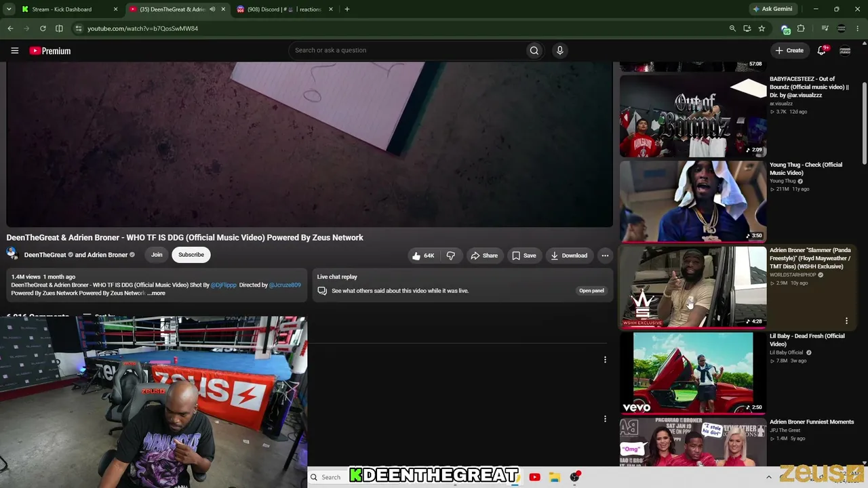The image size is (868, 488).
Task: Subscribe to the channel
Action: [191, 255]
